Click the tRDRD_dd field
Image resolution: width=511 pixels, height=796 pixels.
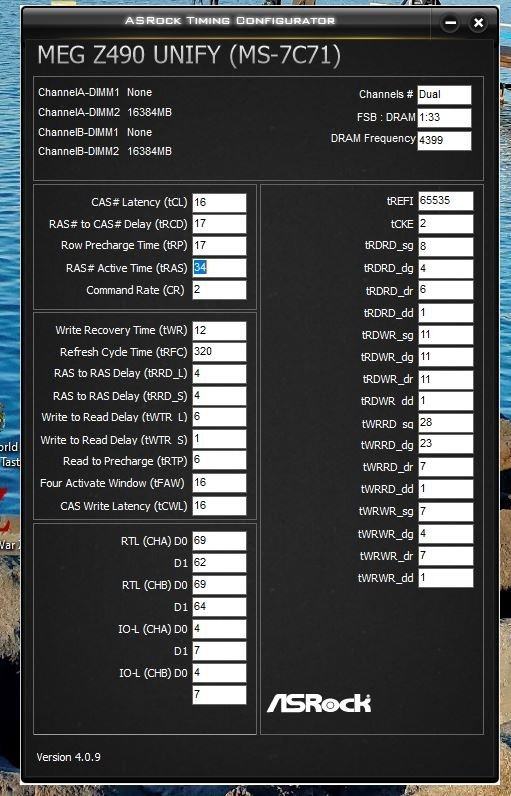point(446,313)
